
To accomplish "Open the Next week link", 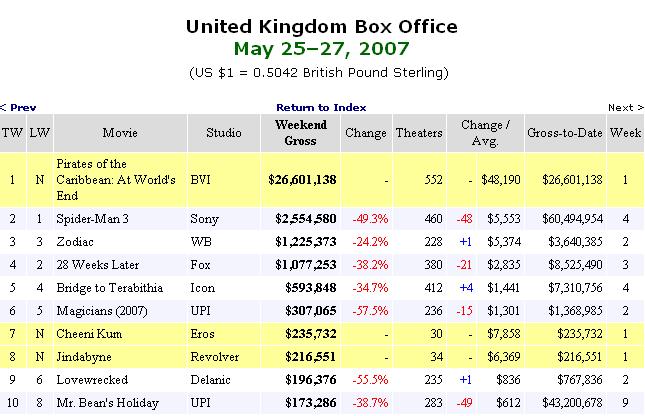I will click(622, 107).
